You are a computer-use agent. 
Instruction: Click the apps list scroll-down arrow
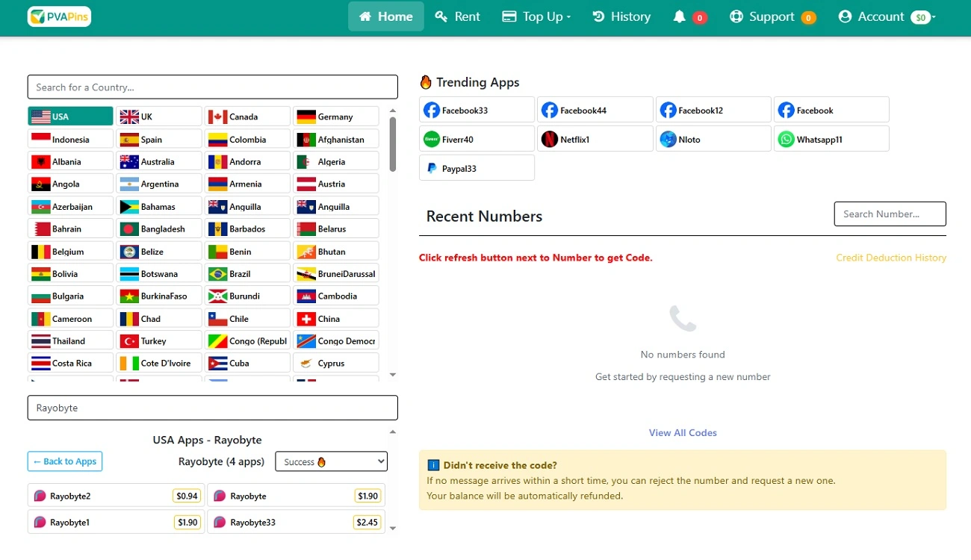click(x=393, y=529)
